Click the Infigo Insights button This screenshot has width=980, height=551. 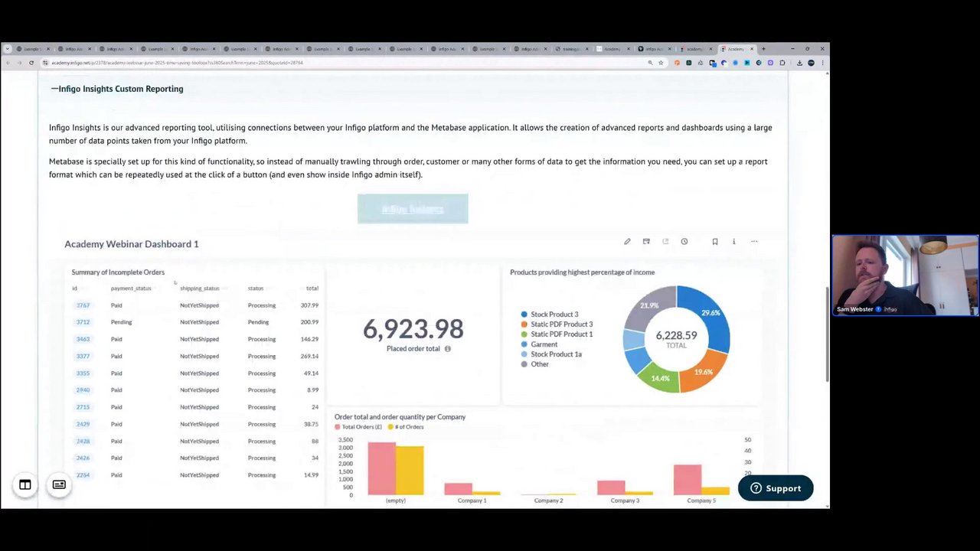413,209
